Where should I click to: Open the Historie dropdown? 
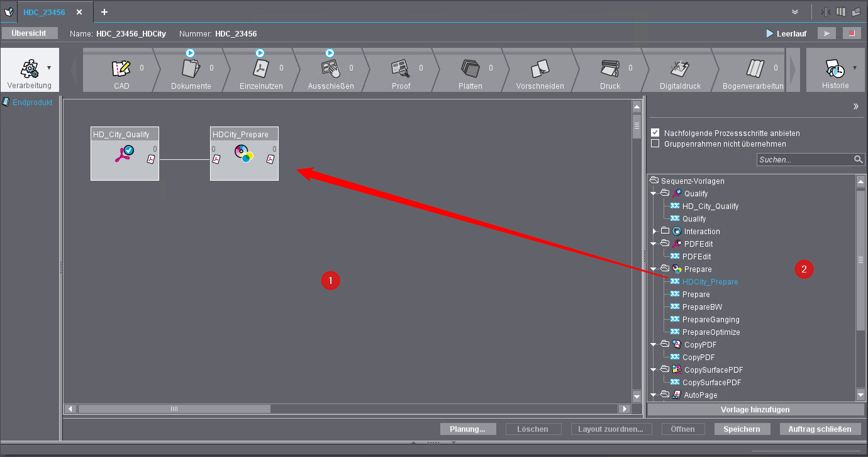coord(854,67)
